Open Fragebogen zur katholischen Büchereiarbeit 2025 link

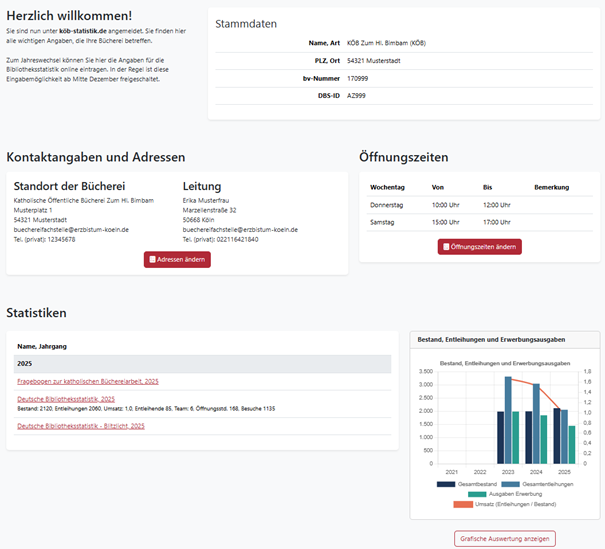coord(88,382)
